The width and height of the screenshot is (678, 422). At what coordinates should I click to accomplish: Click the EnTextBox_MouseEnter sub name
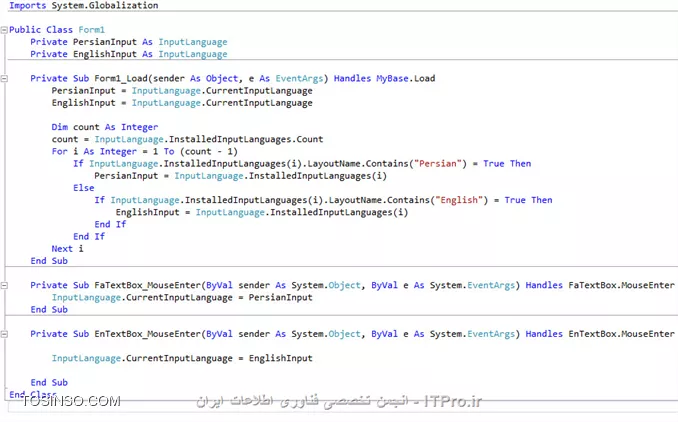[x=148, y=334]
